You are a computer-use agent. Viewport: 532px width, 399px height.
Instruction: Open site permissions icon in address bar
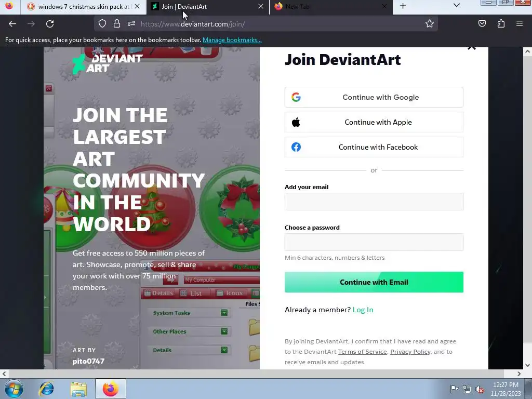click(x=131, y=24)
